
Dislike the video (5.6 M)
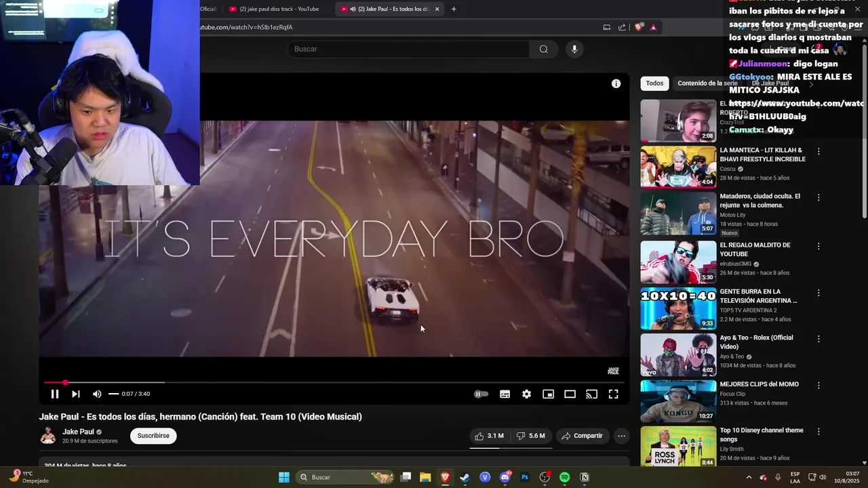[x=531, y=436]
